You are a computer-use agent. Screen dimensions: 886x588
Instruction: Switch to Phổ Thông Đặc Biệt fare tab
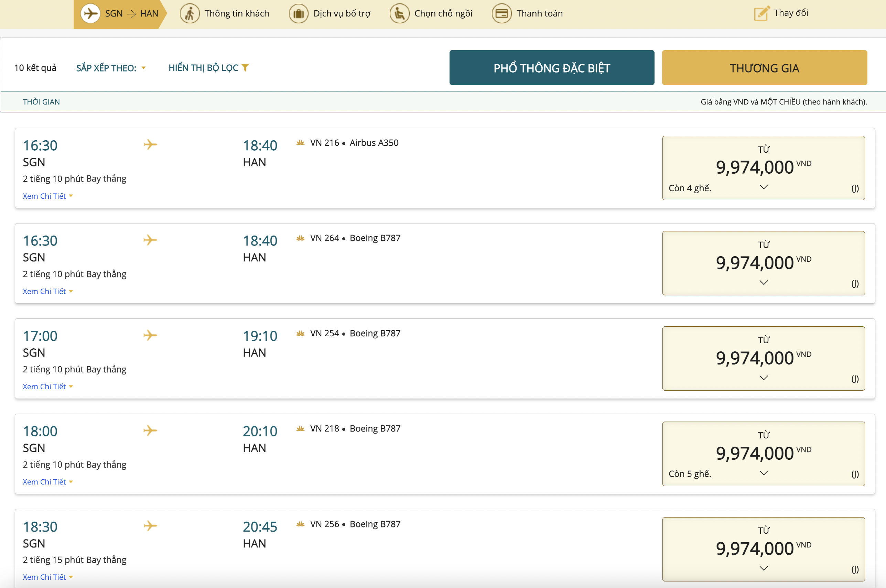tap(551, 68)
